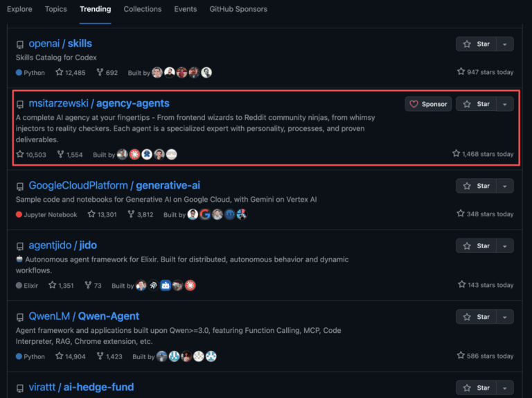532x398 pixels.
Task: Click repo icon beside Qwen-Agent title
Action: 20,317
